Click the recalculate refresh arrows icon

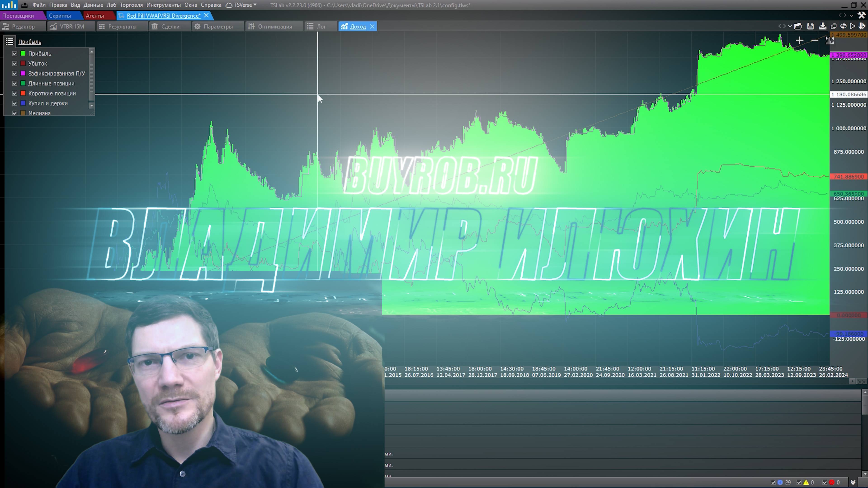(x=843, y=26)
